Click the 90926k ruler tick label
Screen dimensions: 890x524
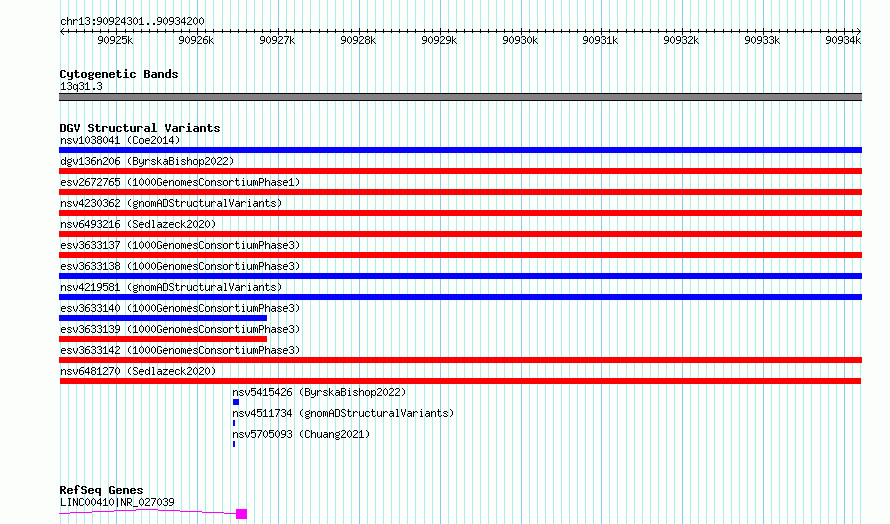(196, 40)
